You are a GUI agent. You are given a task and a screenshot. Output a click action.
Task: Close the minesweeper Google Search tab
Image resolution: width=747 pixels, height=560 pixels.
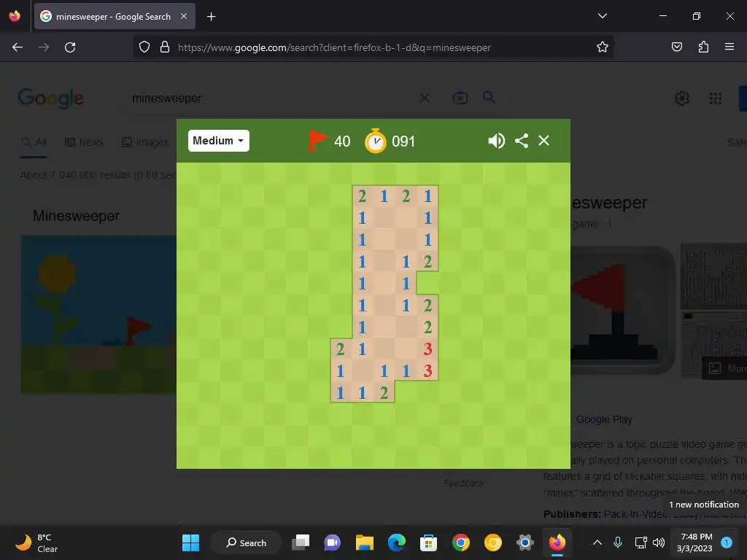tap(184, 16)
